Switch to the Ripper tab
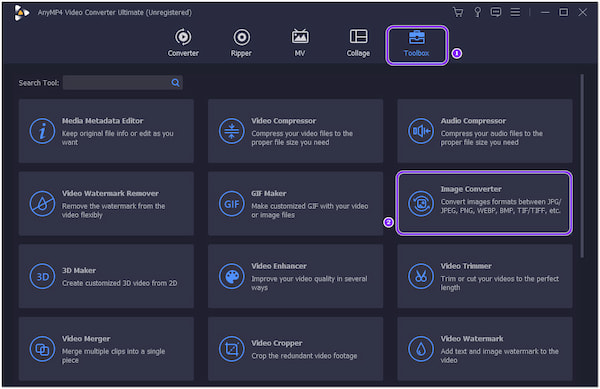600x389 pixels. point(241,43)
